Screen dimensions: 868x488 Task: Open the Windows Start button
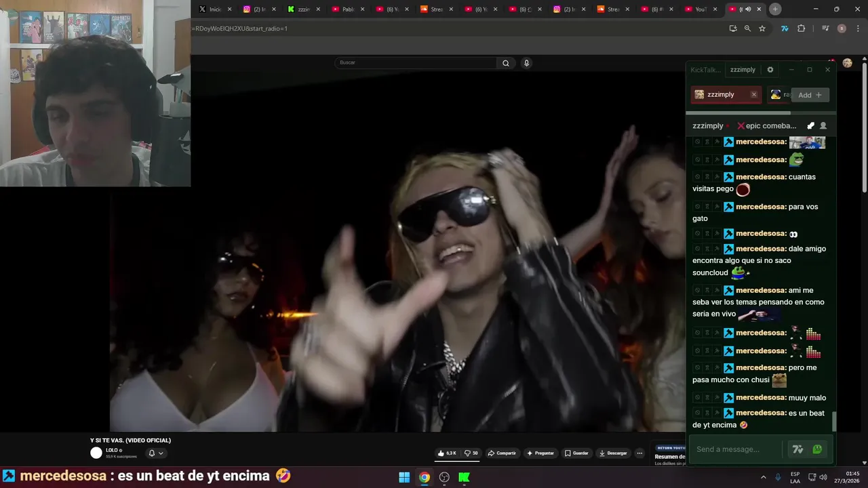(x=404, y=477)
